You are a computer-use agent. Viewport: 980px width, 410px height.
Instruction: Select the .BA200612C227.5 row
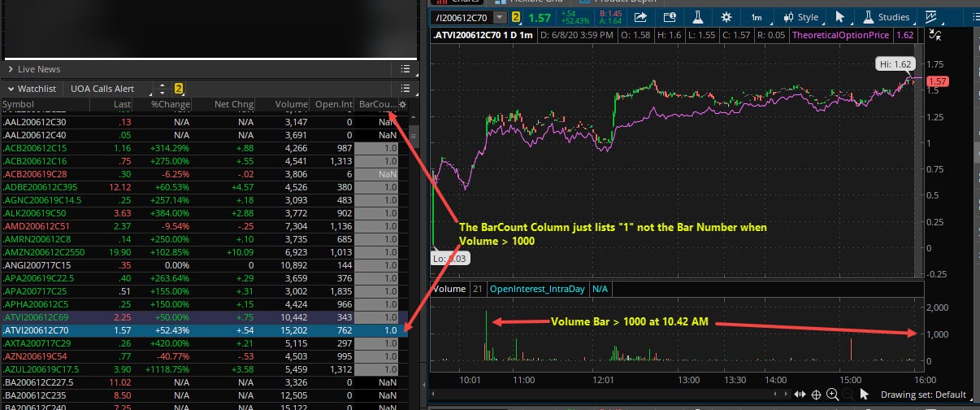(203, 382)
